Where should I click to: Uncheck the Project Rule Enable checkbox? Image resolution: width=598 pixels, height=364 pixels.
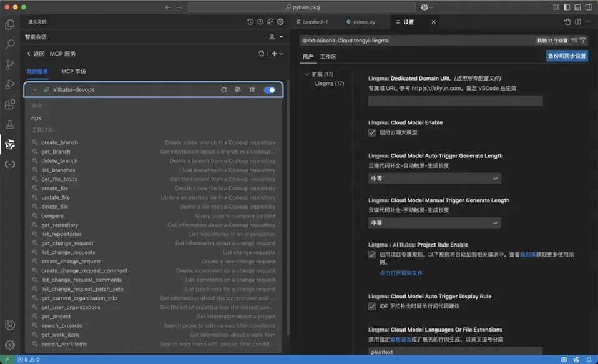372,255
